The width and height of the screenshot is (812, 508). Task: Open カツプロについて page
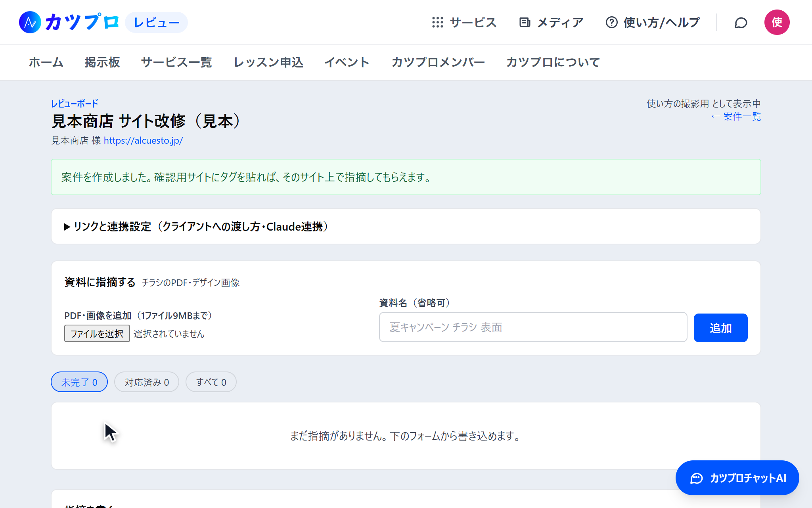[553, 62]
